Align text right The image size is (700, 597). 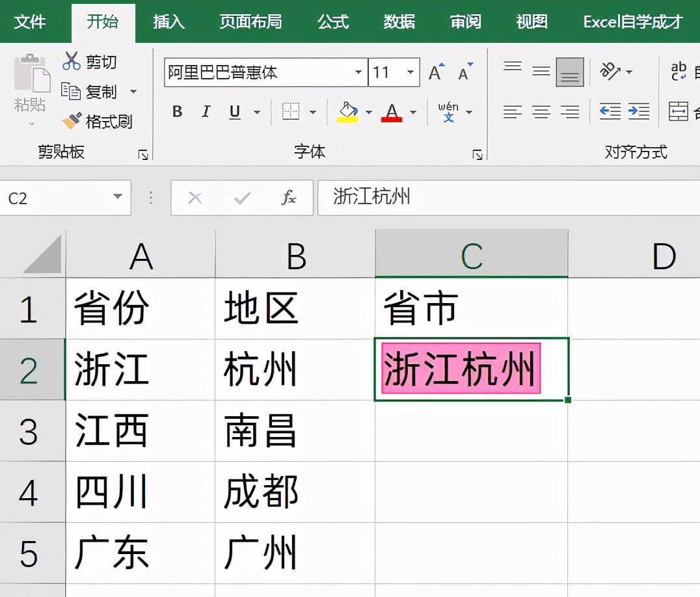(x=570, y=112)
